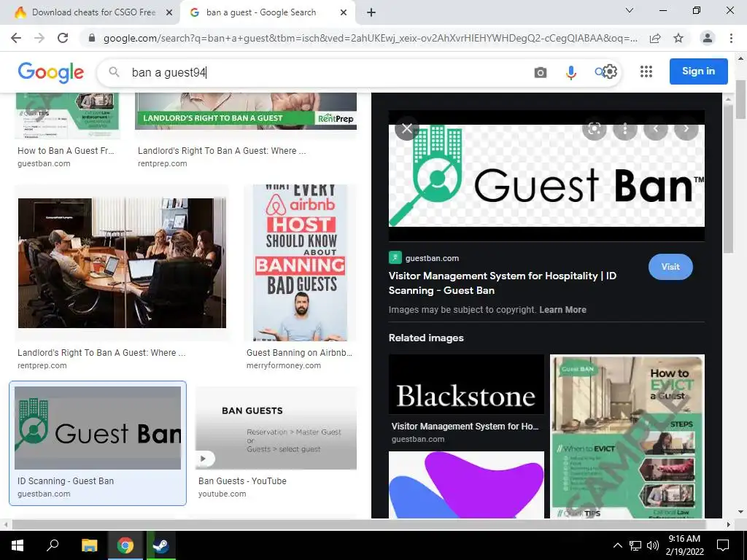Go to previous image in preview
This screenshot has width=747, height=560.
[x=656, y=128]
